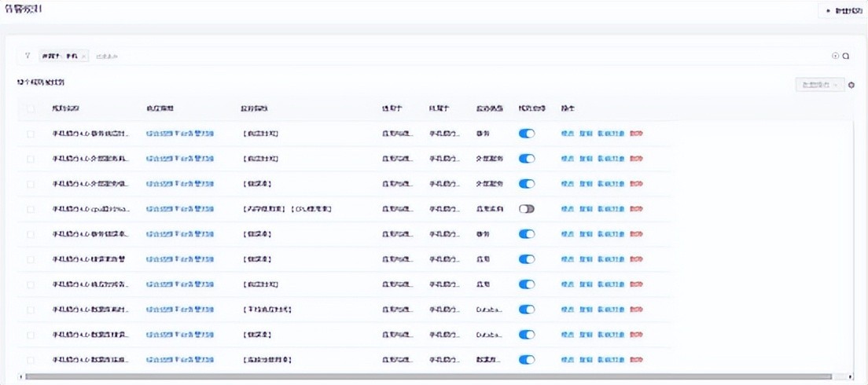Select all rows with header checkbox
The image size is (868, 385).
click(31, 108)
